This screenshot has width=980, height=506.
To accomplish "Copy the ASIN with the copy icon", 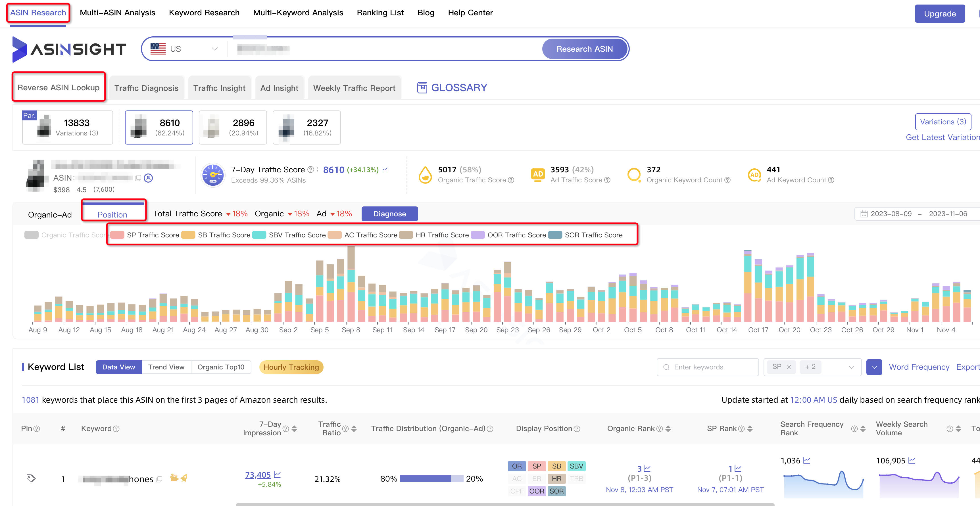I will tap(138, 177).
